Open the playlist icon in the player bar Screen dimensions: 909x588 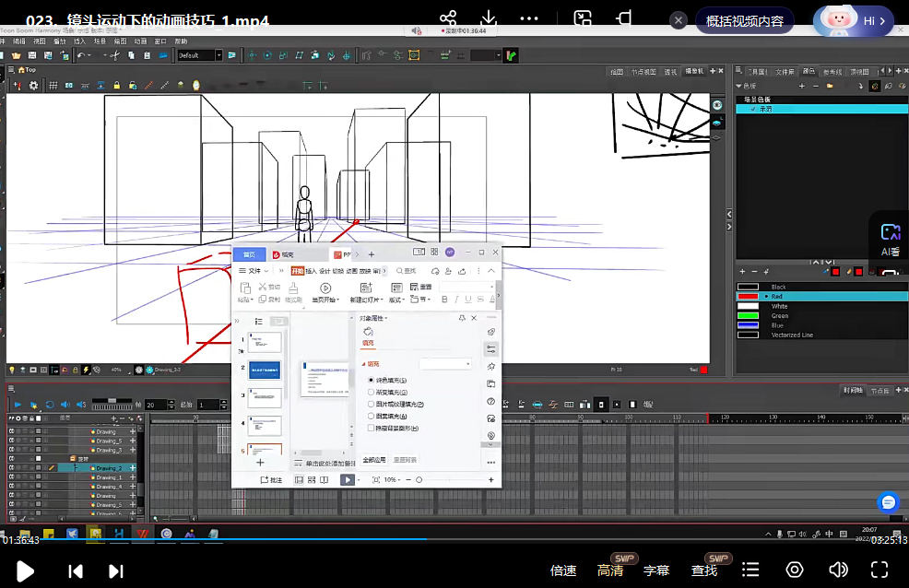coord(751,570)
